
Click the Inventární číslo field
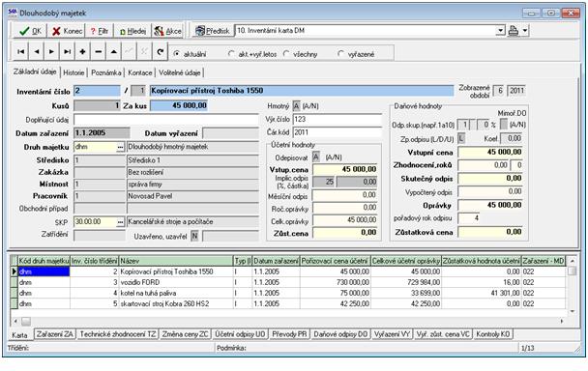pyautogui.click(x=97, y=91)
